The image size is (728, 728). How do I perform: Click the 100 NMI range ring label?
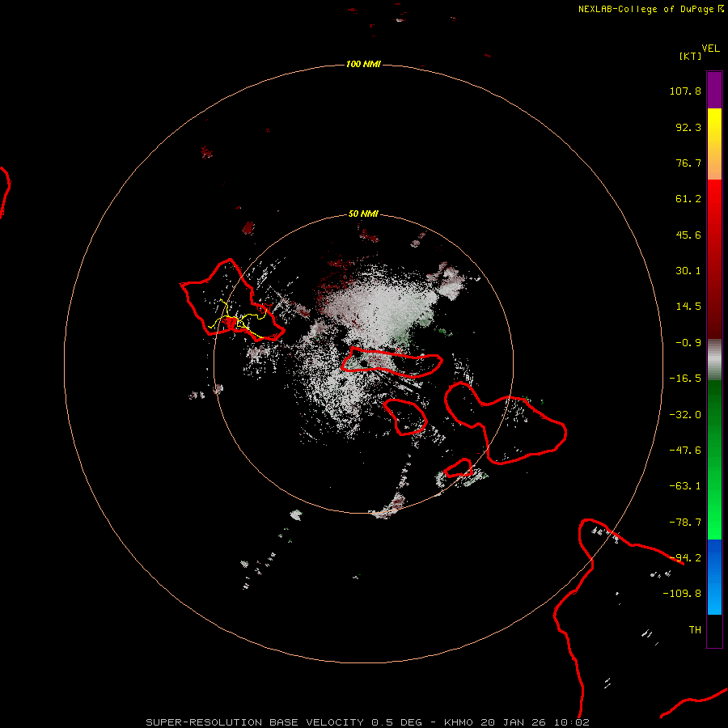pos(363,64)
